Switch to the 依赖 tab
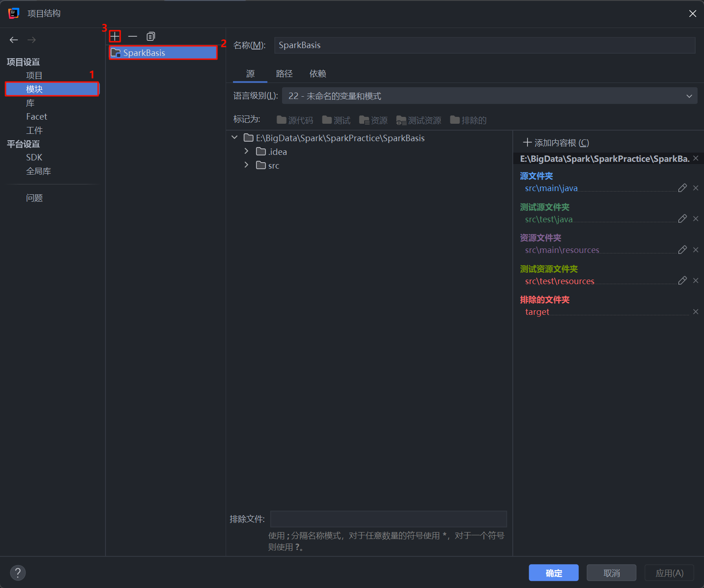 (x=317, y=74)
